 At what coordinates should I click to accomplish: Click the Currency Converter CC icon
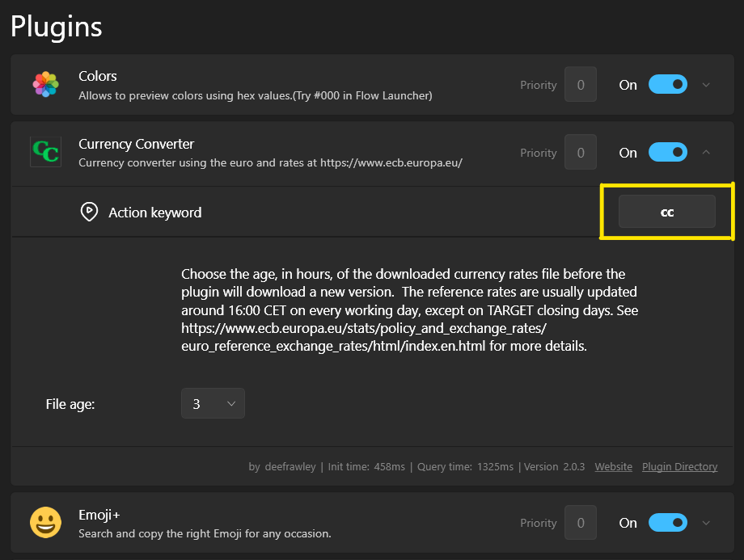[x=45, y=152]
